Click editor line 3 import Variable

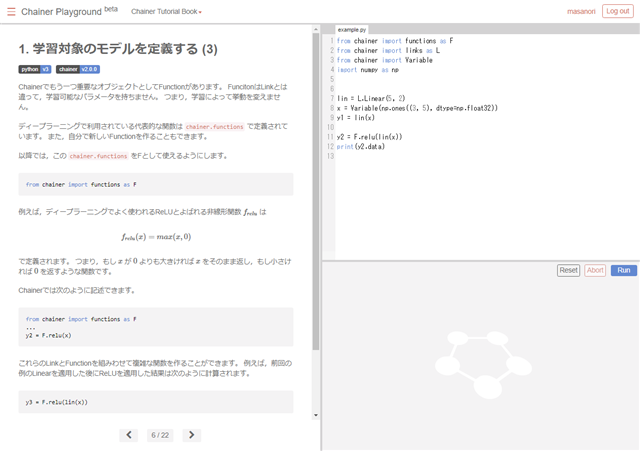384,60
